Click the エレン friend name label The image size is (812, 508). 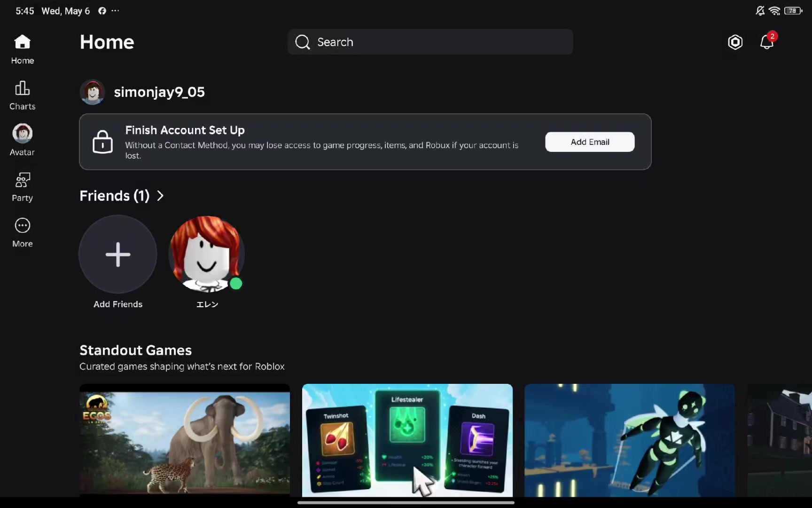[x=207, y=304]
